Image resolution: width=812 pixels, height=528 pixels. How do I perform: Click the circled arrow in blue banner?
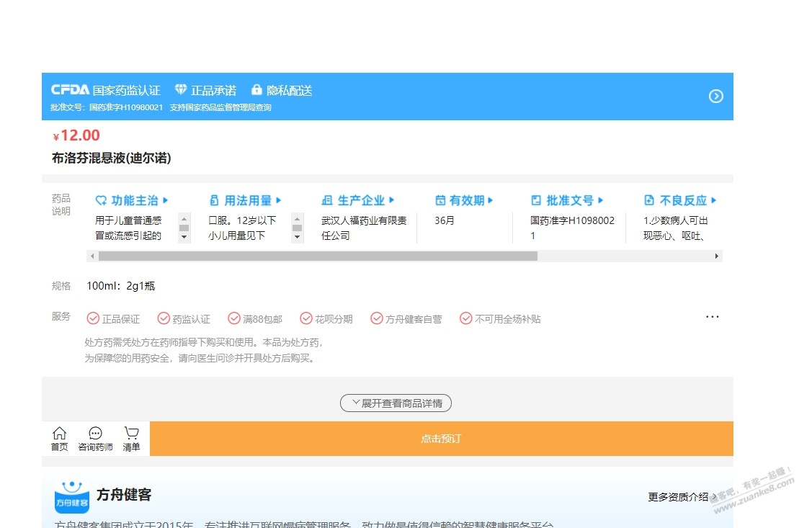click(715, 97)
